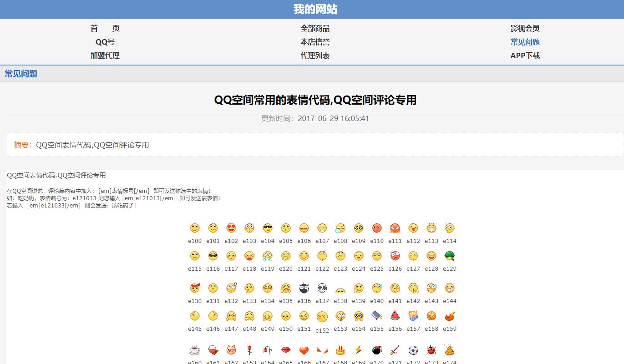
Task: Click the sleeping emoji above e108
Action: click(340, 228)
